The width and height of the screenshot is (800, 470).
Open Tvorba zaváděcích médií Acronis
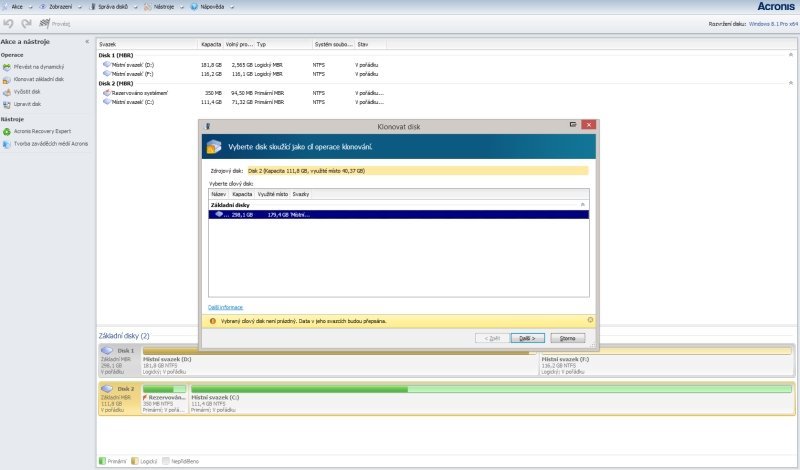click(50, 143)
